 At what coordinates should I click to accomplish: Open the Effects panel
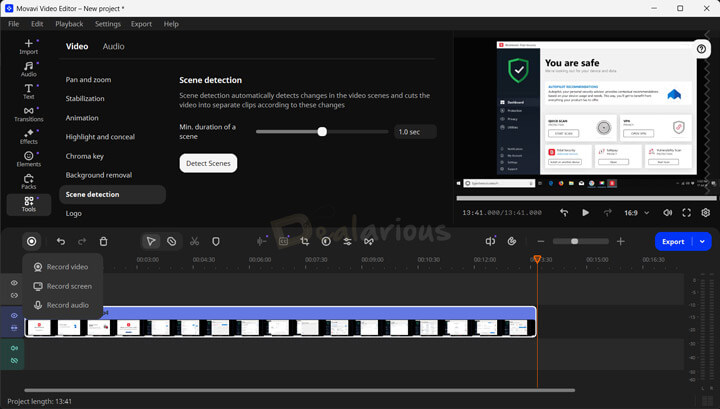(28, 137)
